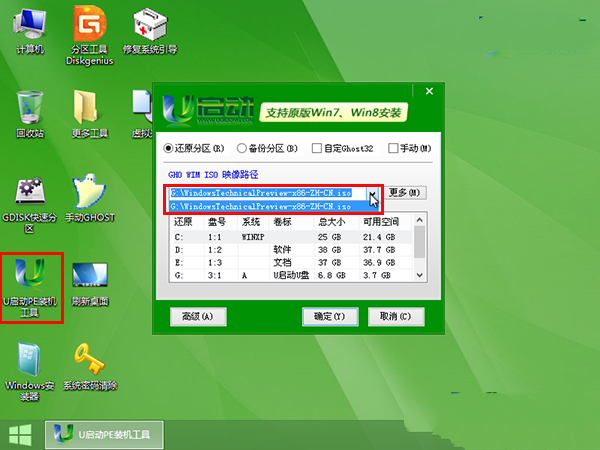
Task: Collapse the image path dropdown arrow
Action: pyautogui.click(x=372, y=193)
